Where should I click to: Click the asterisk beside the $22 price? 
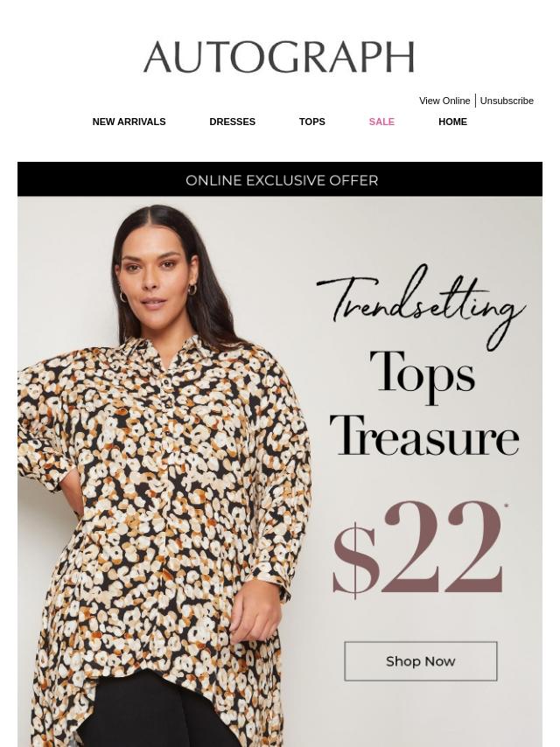click(506, 506)
